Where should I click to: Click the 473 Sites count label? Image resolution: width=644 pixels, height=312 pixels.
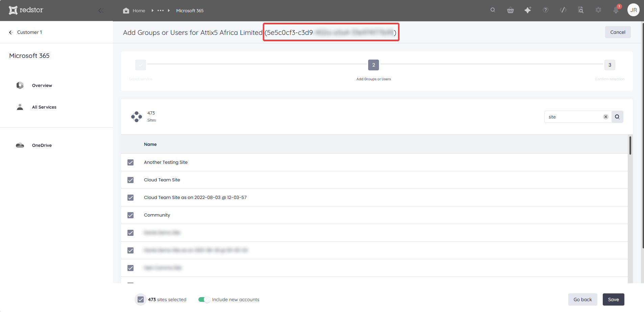(151, 116)
